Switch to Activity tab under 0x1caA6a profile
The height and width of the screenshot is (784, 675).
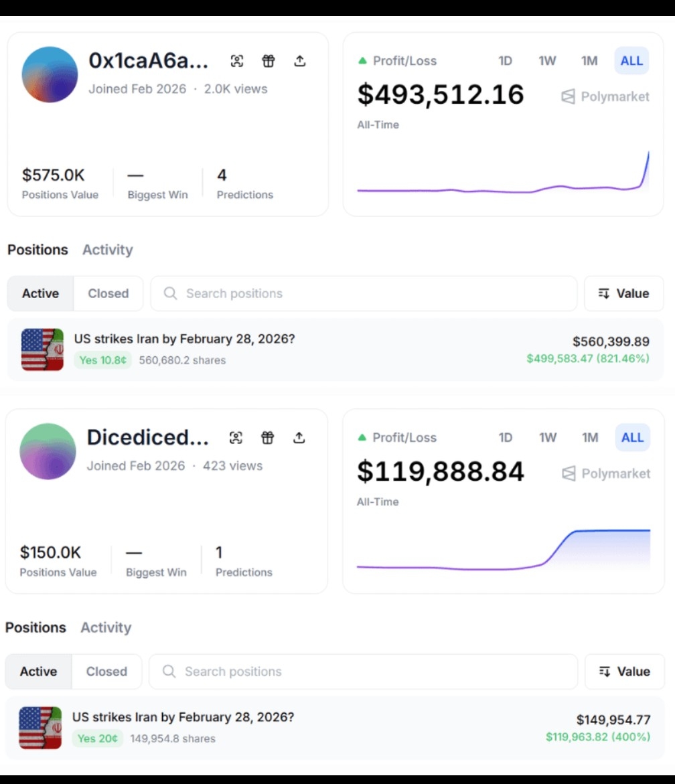[x=107, y=250]
